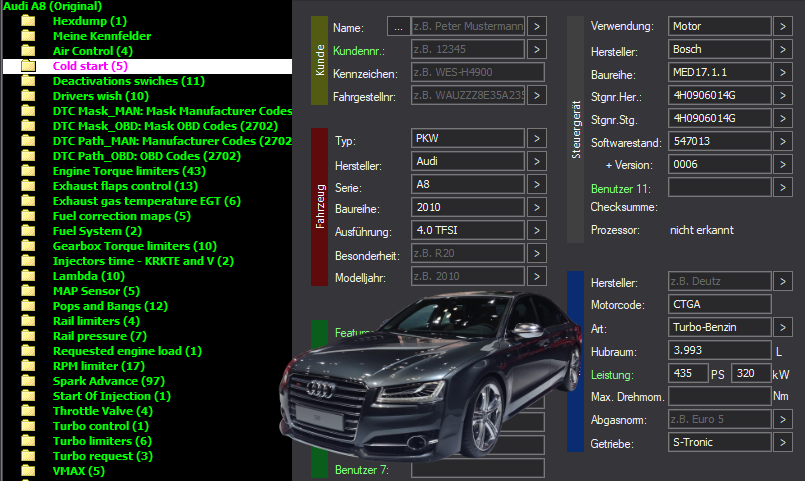This screenshot has width=805, height=481.
Task: Click the Benutzer 7 green label
Action: 361,470
